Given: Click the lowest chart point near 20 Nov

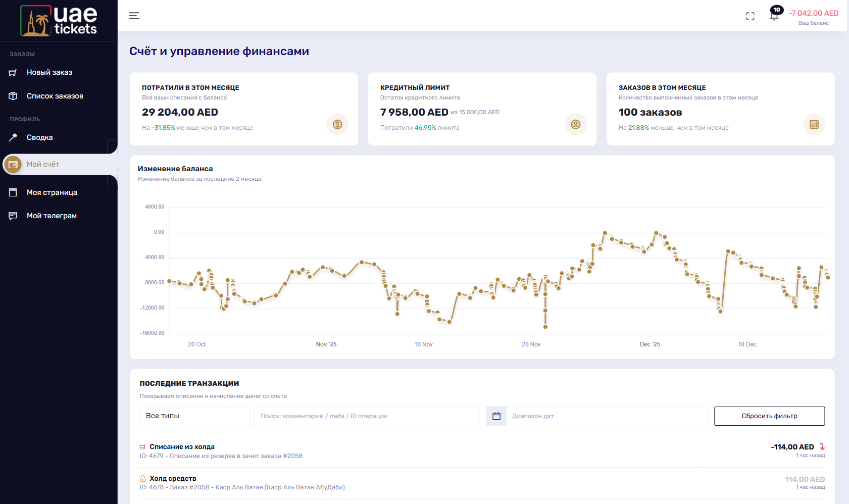Looking at the screenshot, I should click(545, 327).
